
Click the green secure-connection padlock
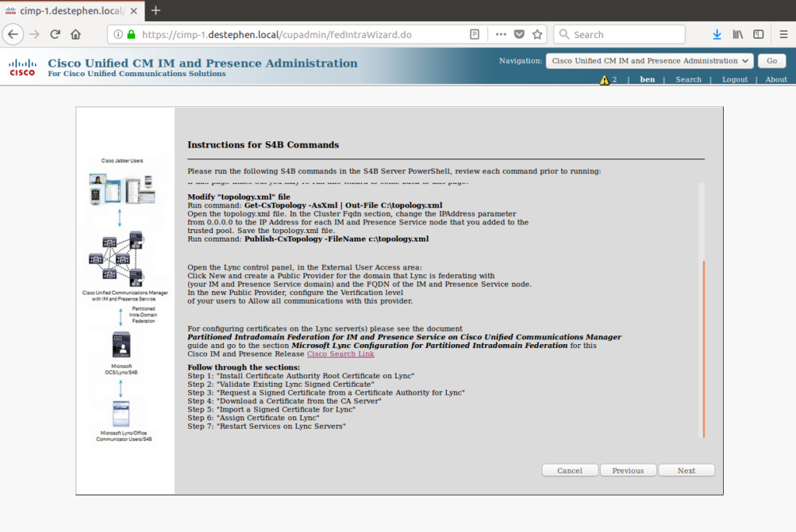tap(131, 34)
